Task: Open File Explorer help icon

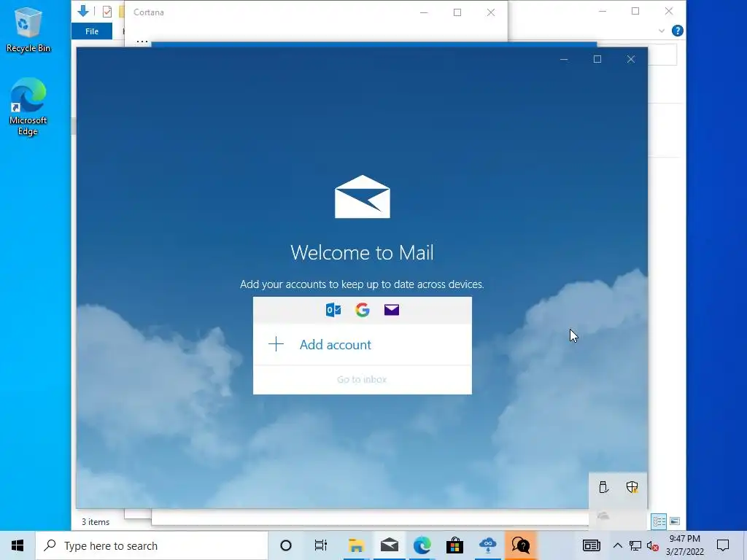Action: (677, 31)
